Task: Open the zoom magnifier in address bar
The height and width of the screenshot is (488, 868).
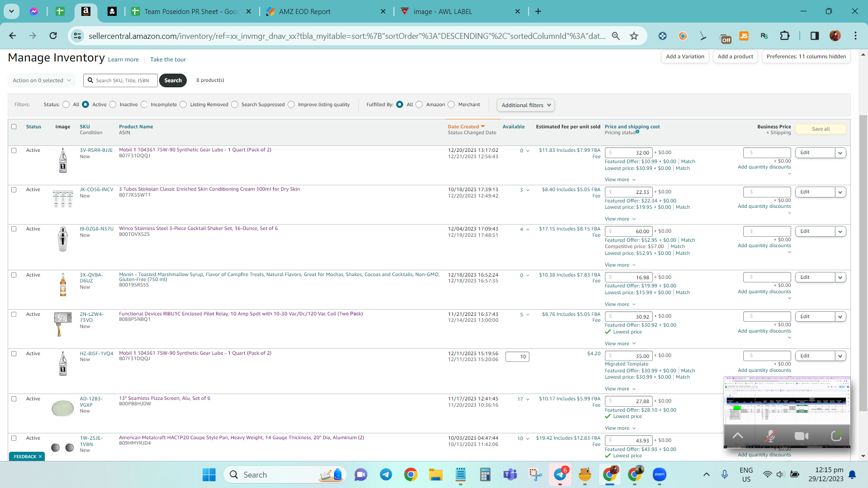Action: pos(616,36)
